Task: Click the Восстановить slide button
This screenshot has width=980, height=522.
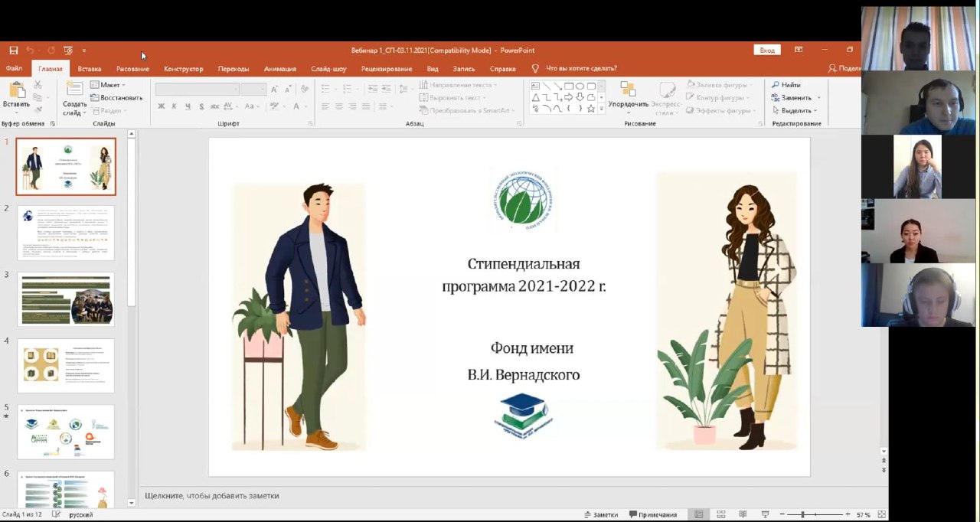Action: [x=116, y=97]
